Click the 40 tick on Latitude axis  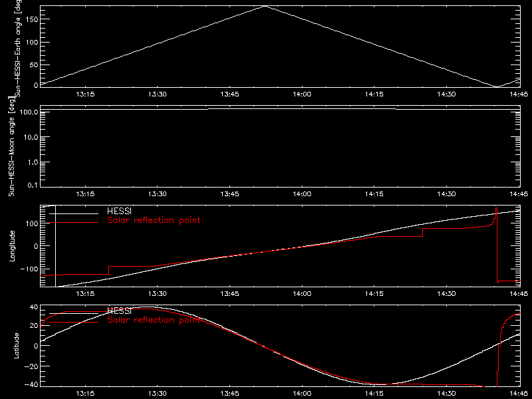[34, 307]
